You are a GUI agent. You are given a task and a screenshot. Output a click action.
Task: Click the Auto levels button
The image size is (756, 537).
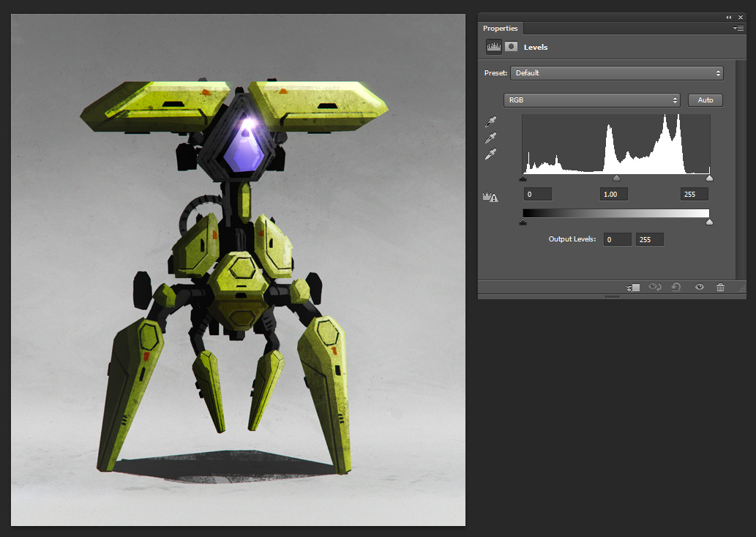click(x=706, y=100)
